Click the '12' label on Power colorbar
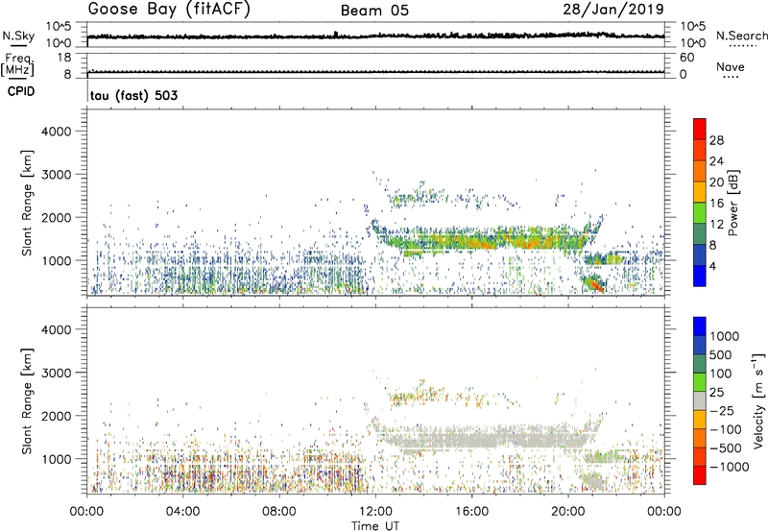This screenshot has width=768, height=532. tap(716, 225)
